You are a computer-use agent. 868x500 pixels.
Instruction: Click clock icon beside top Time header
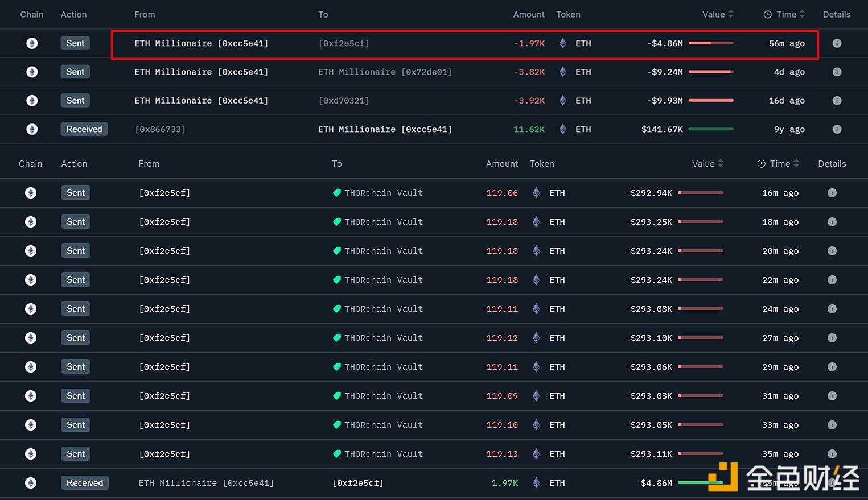click(768, 15)
